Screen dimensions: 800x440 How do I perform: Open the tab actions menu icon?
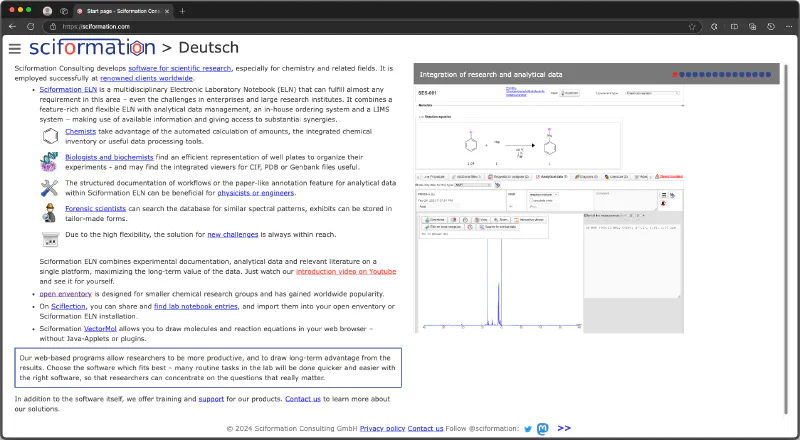tap(64, 11)
